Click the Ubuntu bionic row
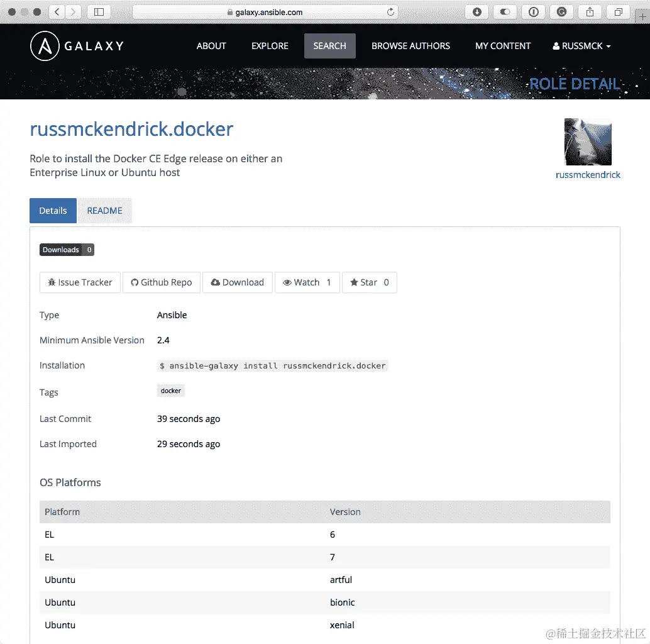This screenshot has height=644, width=650. [x=325, y=602]
